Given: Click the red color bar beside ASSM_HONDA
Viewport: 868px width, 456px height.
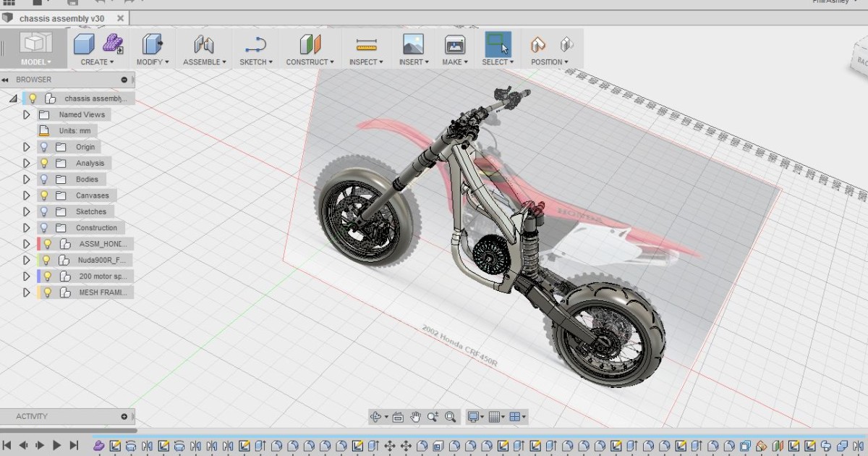Looking at the screenshot, I should (x=37, y=243).
